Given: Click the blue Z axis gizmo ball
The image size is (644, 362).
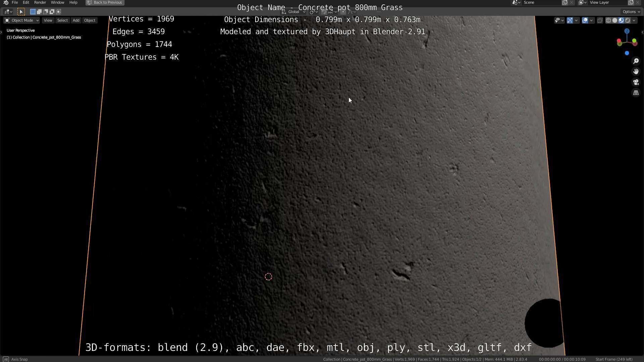Looking at the screenshot, I should [627, 31].
